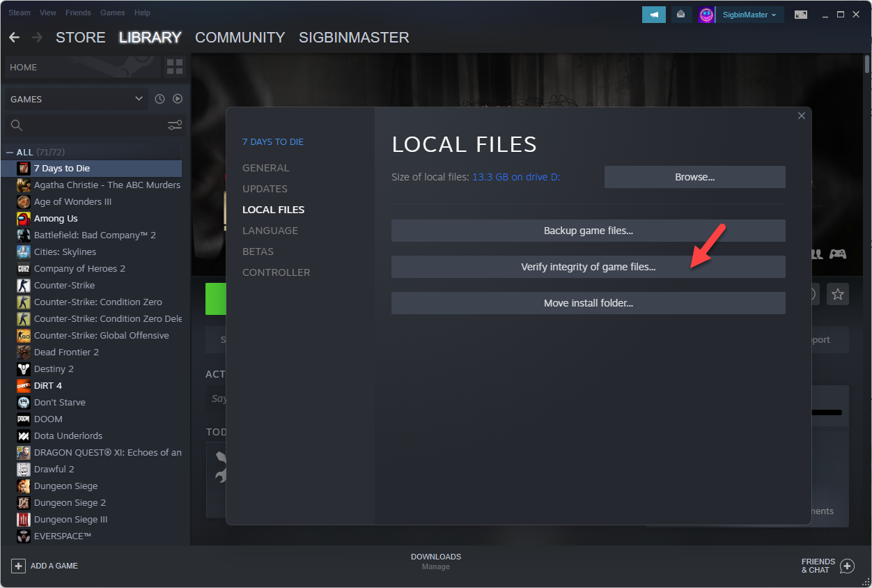Select Agatha Christie - The ABC Murders
Viewport: 872px width, 588px height.
[x=107, y=185]
